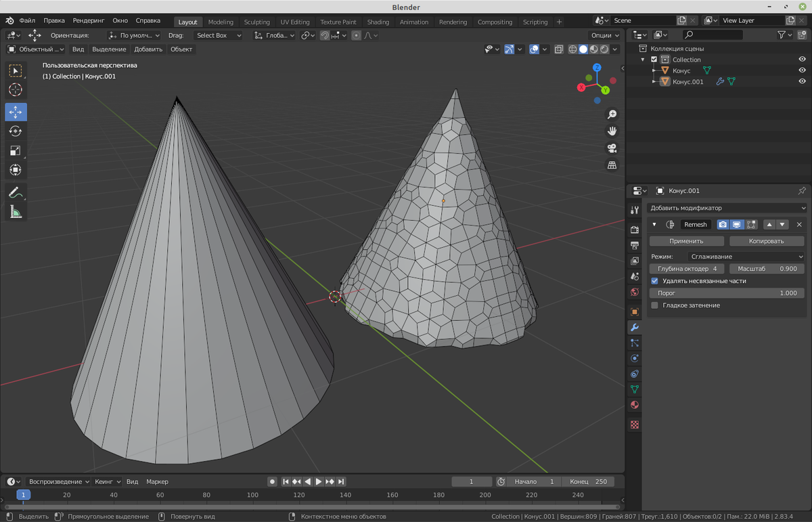Open the 'Рендеринг' menu
Screen dimensions: 812x522
point(88,21)
